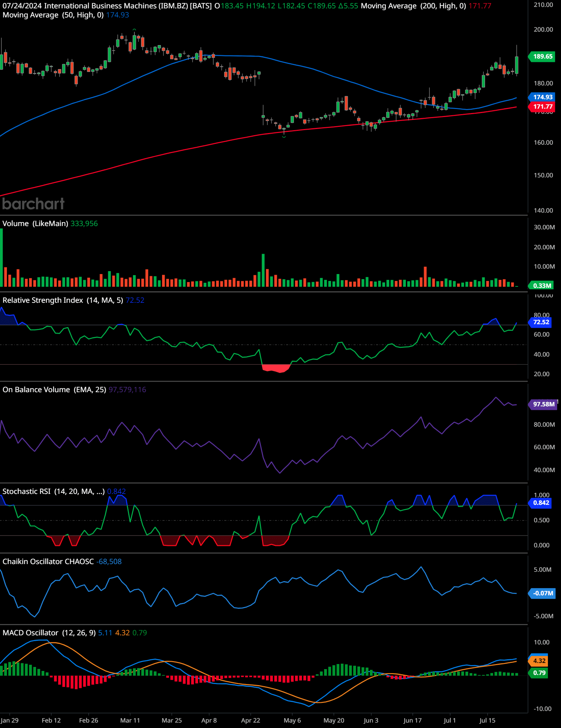Click the Jun 3 date axis label
The height and width of the screenshot is (728, 561).
[x=371, y=720]
